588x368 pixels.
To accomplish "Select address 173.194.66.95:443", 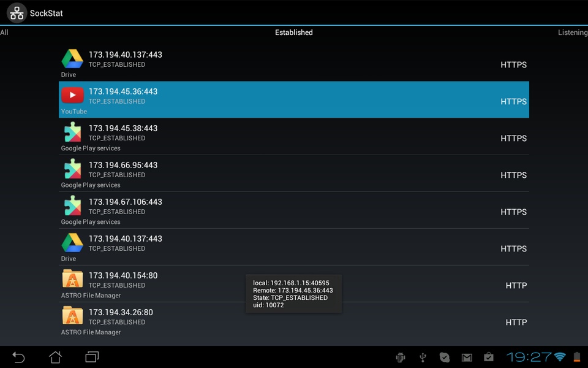I will [x=123, y=165].
